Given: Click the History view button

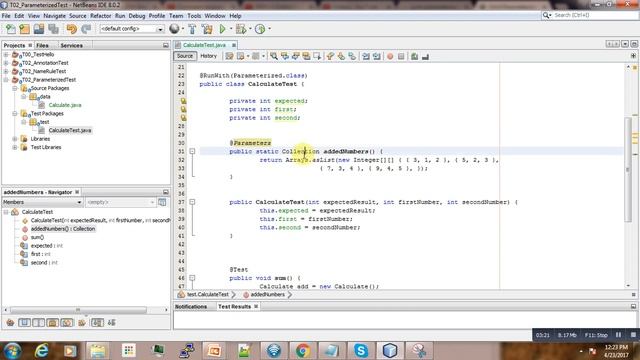Looking at the screenshot, I should pyautogui.click(x=208, y=56).
